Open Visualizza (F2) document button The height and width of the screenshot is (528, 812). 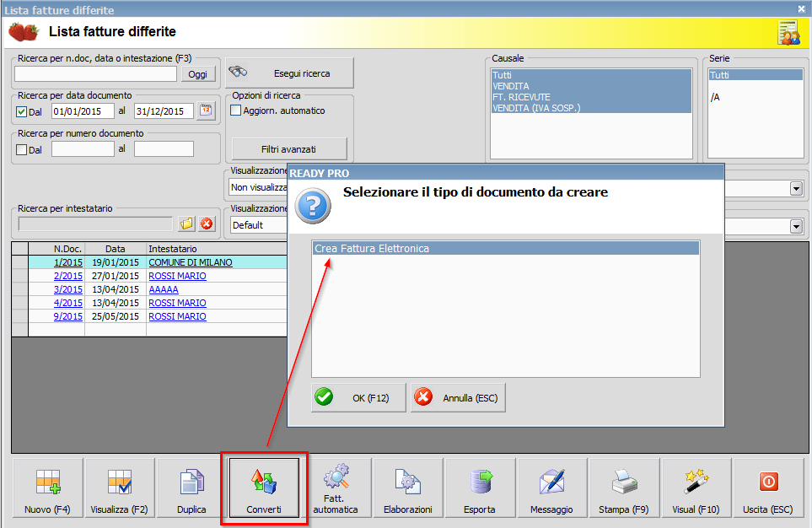coord(120,488)
